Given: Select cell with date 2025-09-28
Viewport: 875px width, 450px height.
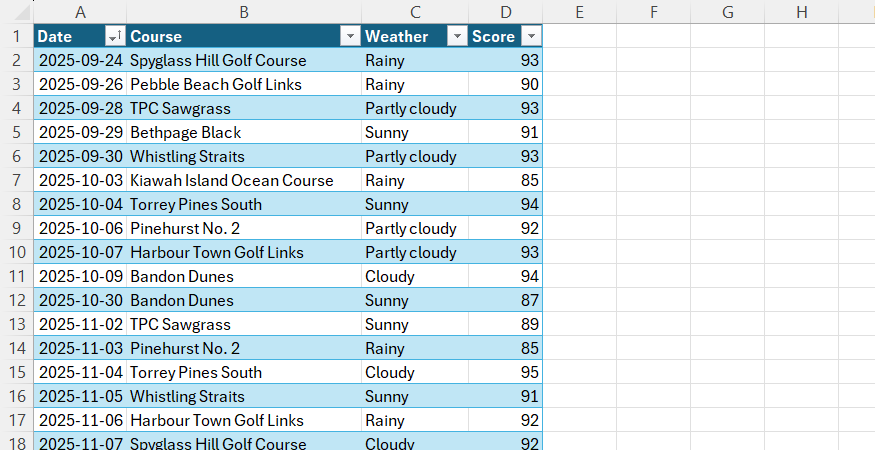Looking at the screenshot, I should (x=80, y=108).
